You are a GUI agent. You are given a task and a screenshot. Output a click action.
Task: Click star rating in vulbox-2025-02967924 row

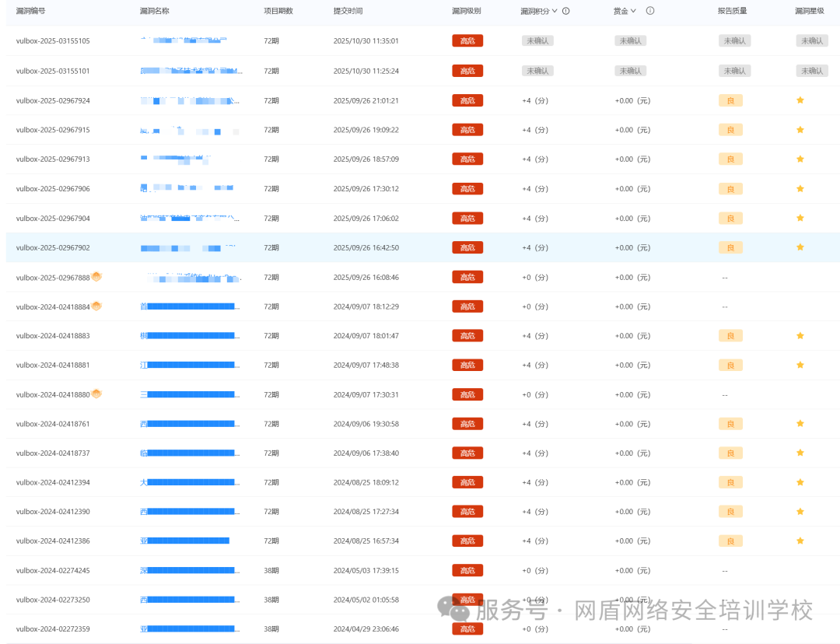800,100
